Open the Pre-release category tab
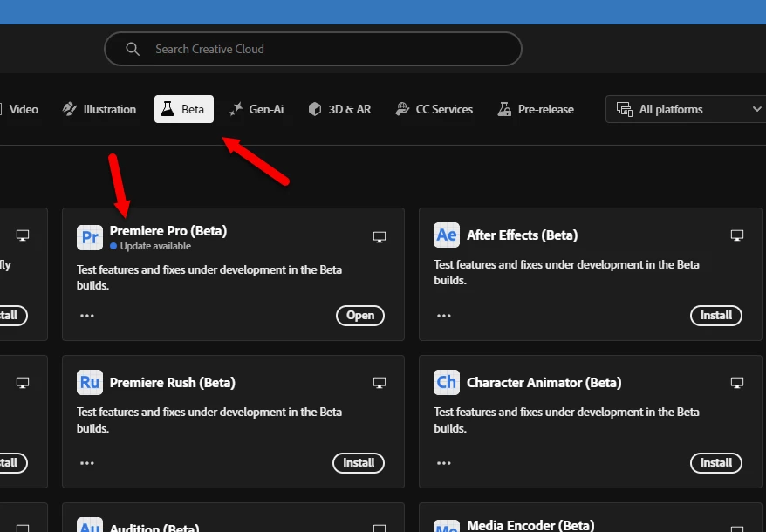Viewport: 766px width, 532px height. [536, 109]
